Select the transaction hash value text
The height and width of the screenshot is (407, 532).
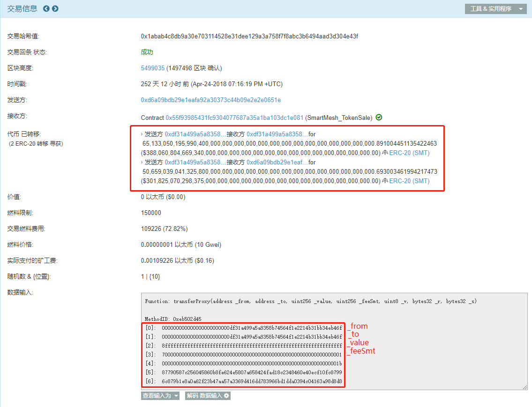249,36
